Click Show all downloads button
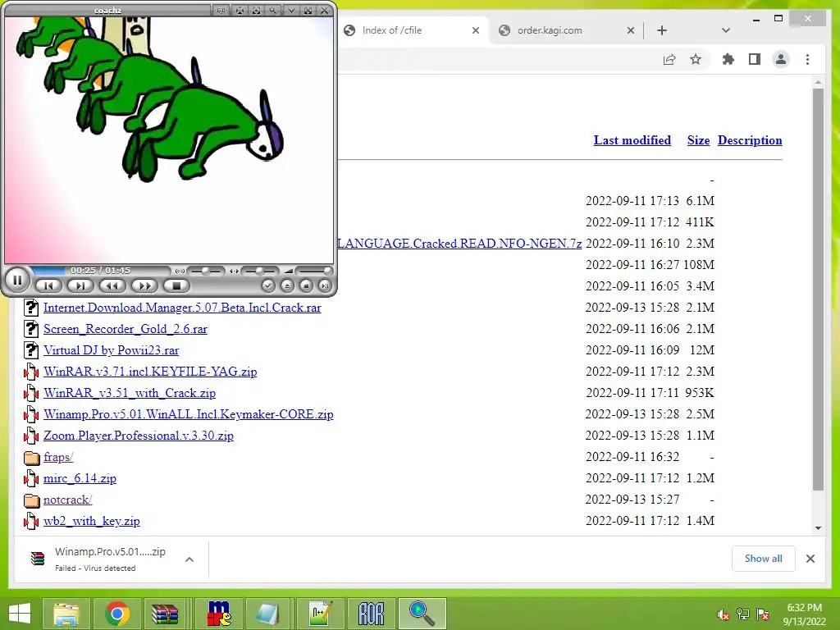 tap(764, 559)
